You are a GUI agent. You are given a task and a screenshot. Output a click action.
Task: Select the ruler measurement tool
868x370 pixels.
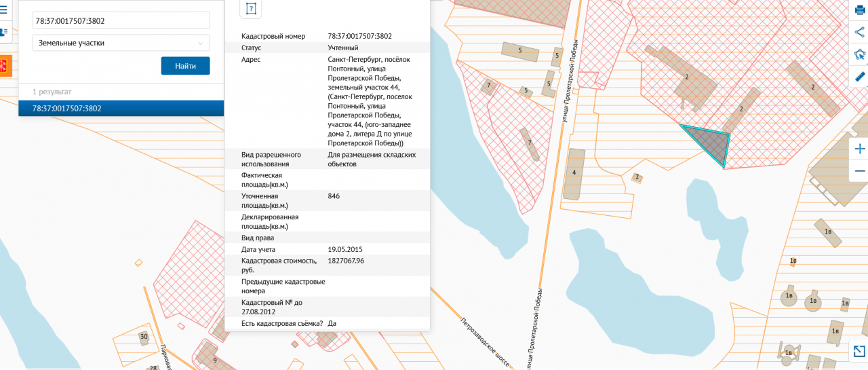click(x=860, y=77)
